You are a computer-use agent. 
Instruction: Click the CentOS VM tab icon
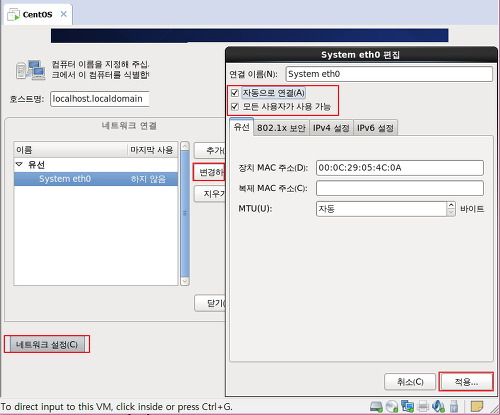point(14,15)
